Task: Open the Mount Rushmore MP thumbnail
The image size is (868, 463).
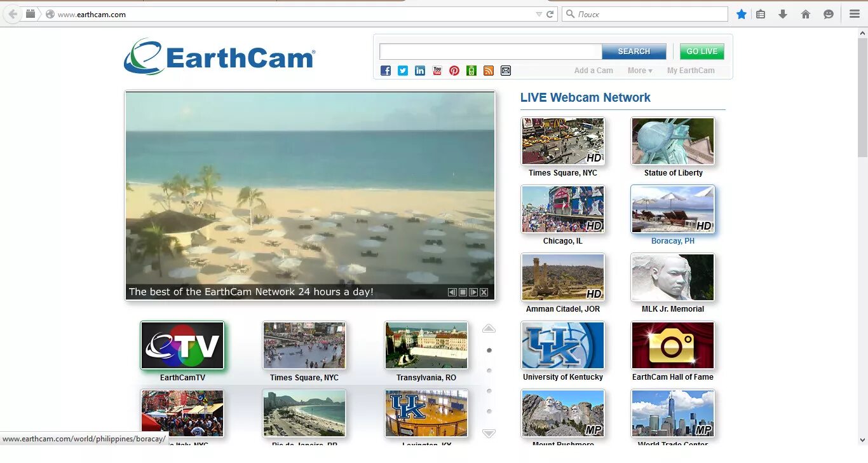Action: coord(563,413)
